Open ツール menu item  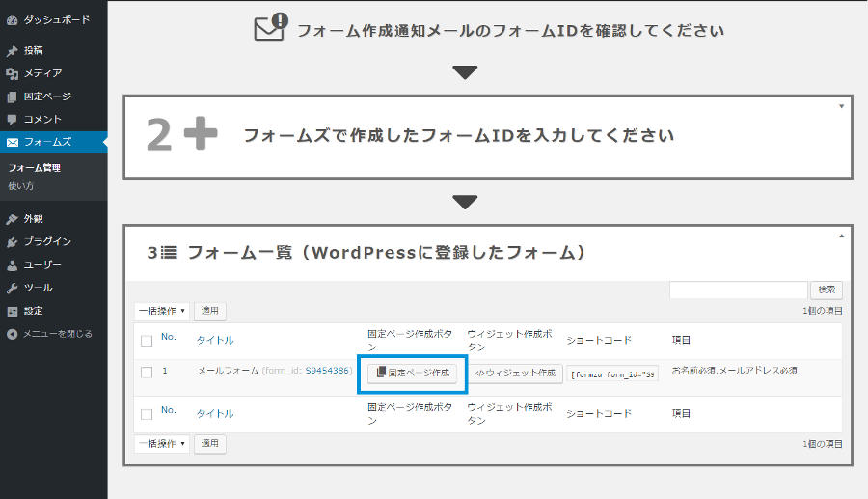[39, 288]
